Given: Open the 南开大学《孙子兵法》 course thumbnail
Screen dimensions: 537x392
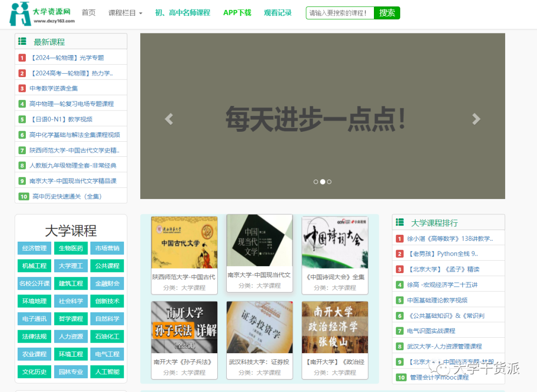Looking at the screenshot, I should pos(184,327).
